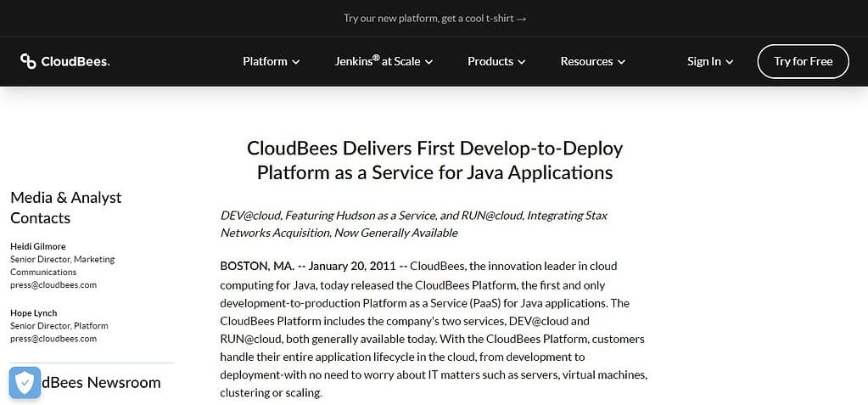Click the 'Senior Director, Platform' title
This screenshot has height=405, width=868.
[x=59, y=326]
